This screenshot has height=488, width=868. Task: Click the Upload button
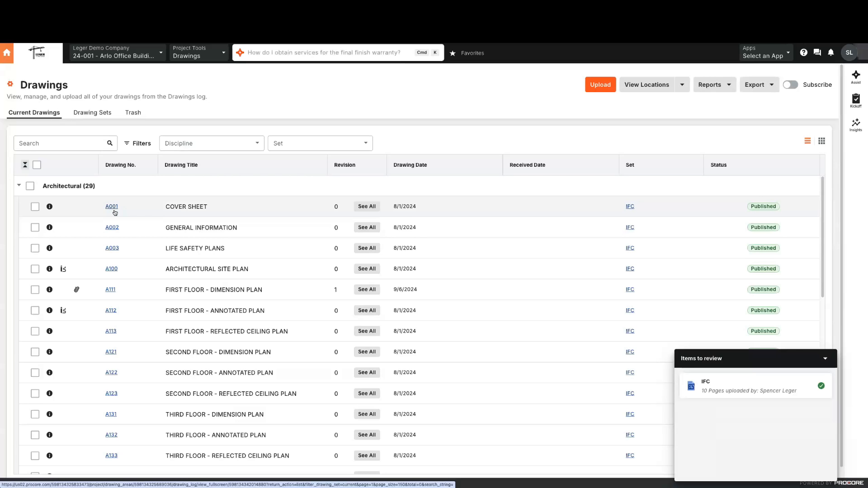point(600,84)
